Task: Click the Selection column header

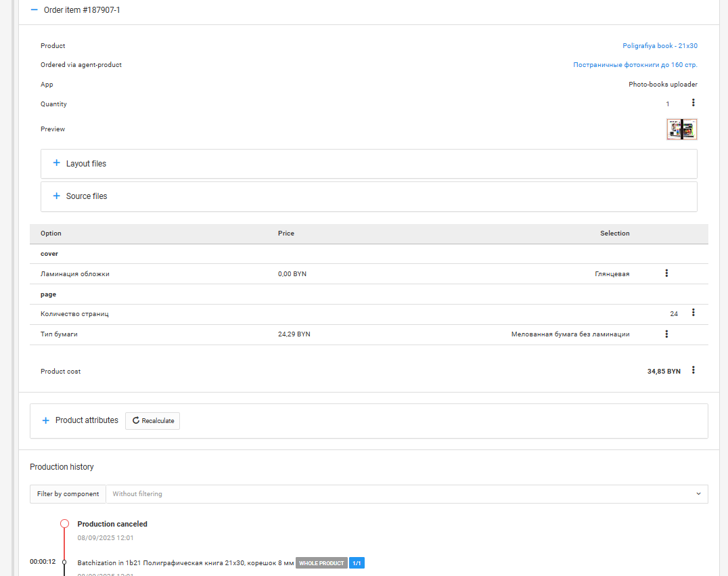Action: tap(615, 234)
